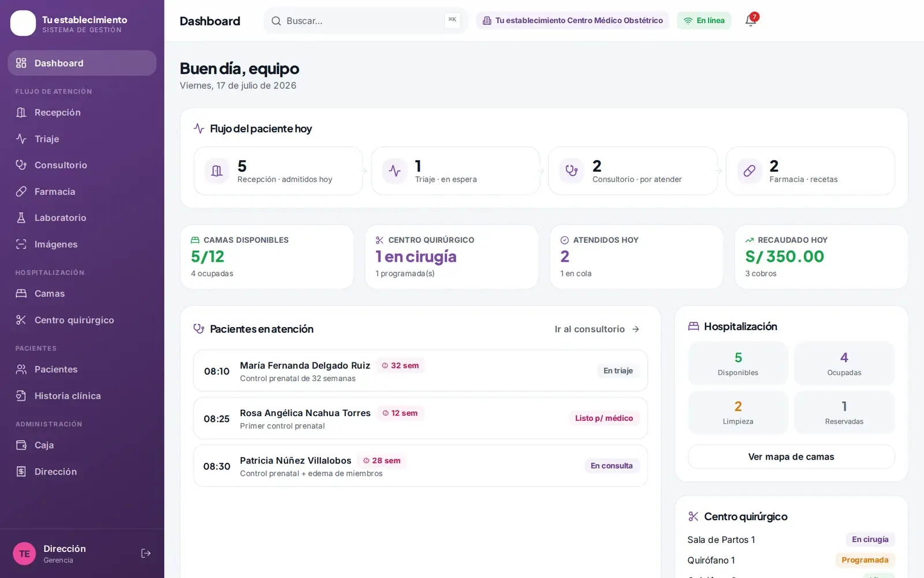The image size is (924, 578).
Task: Click the Recaudado hoy S/ 350.00 card
Action: pos(821,257)
